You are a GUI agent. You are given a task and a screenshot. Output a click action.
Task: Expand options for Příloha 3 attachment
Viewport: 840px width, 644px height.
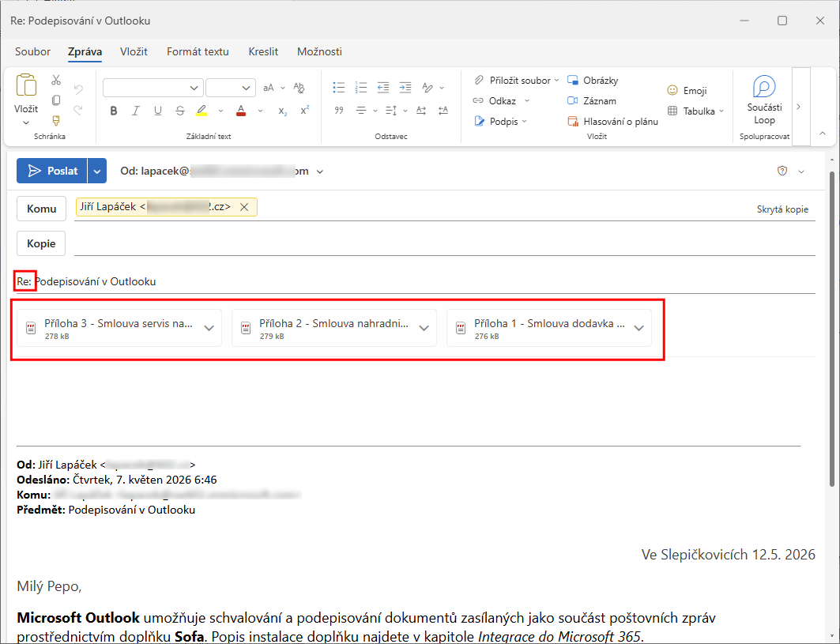(x=209, y=329)
